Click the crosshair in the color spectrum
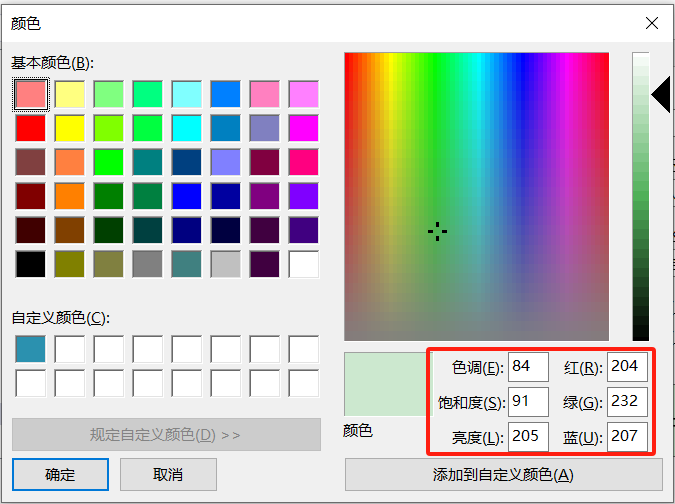675x504 pixels. point(437,231)
